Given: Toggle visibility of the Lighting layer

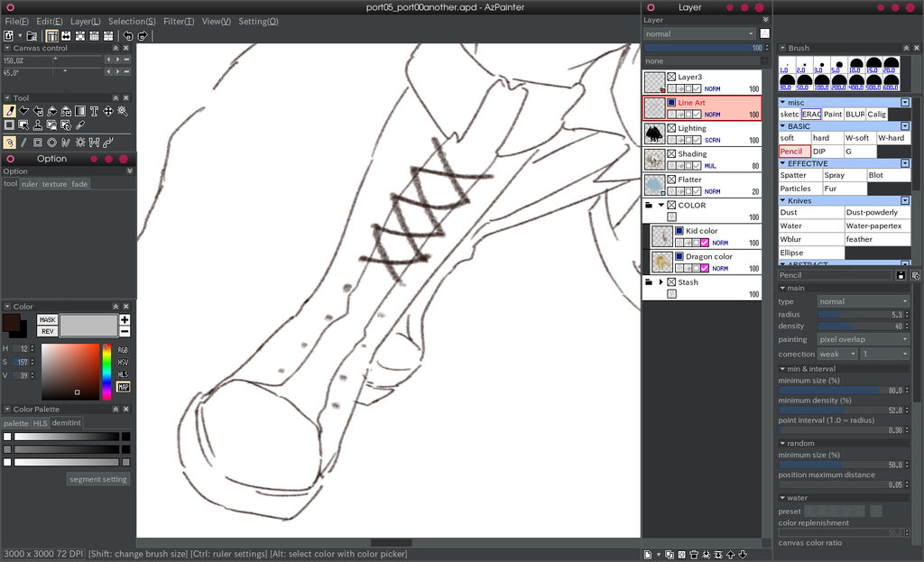Looking at the screenshot, I should [x=671, y=128].
